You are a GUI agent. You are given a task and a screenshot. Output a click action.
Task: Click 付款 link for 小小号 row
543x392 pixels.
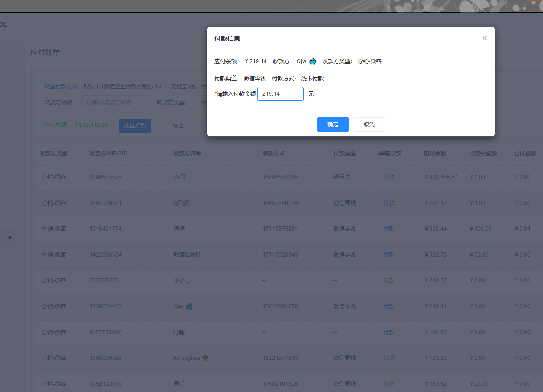(389, 280)
